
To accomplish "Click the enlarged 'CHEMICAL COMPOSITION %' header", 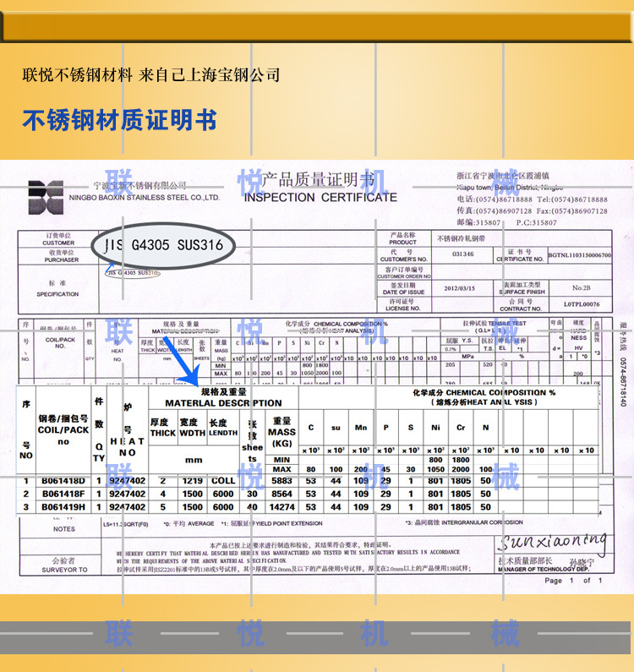I will [x=500, y=392].
